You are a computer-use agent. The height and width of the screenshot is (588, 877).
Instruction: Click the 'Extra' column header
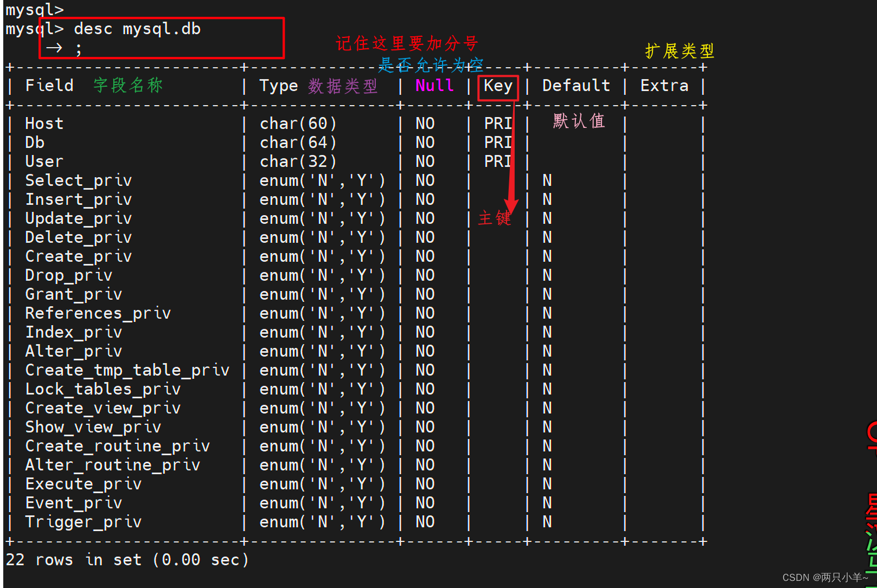coord(664,86)
